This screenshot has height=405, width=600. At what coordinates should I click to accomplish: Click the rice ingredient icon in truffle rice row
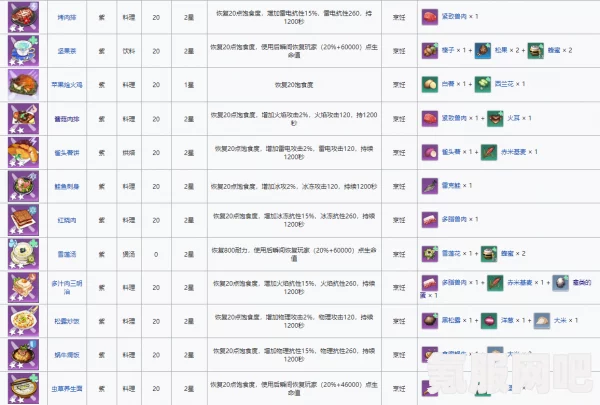coord(541,320)
